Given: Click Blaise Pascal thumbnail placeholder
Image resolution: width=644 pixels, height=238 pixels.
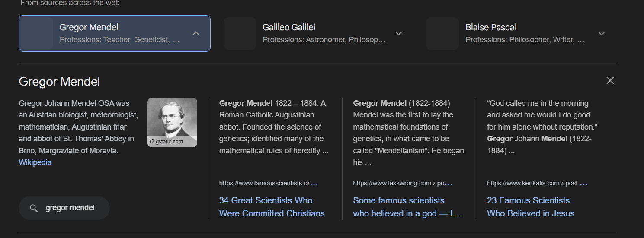Looking at the screenshot, I should pyautogui.click(x=442, y=33).
